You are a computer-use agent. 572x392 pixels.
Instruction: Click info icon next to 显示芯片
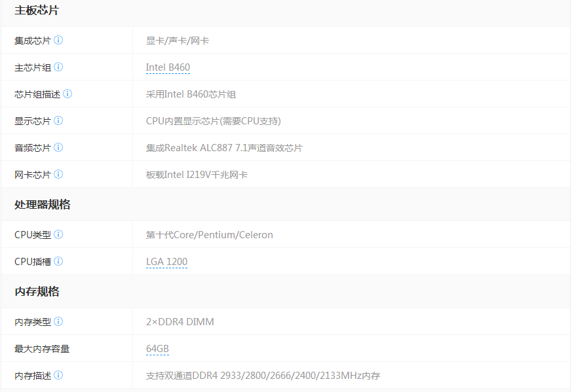58,120
